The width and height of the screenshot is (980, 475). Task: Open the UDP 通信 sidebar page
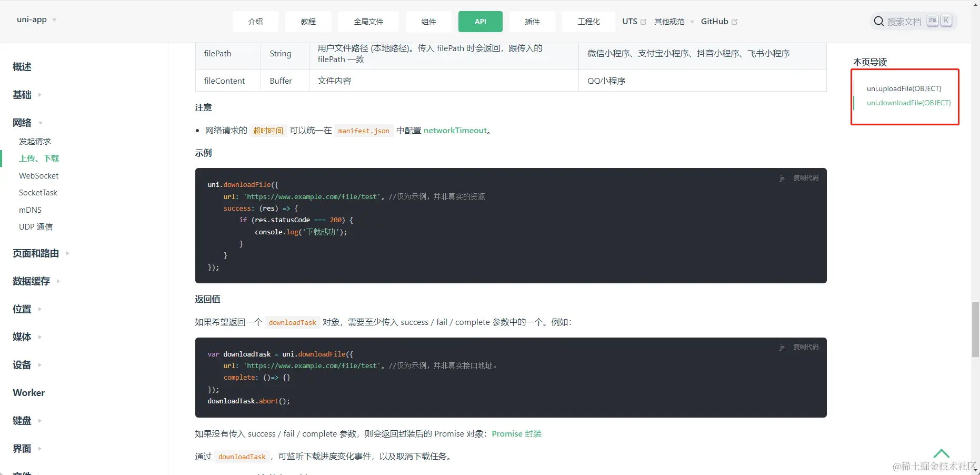pos(36,227)
